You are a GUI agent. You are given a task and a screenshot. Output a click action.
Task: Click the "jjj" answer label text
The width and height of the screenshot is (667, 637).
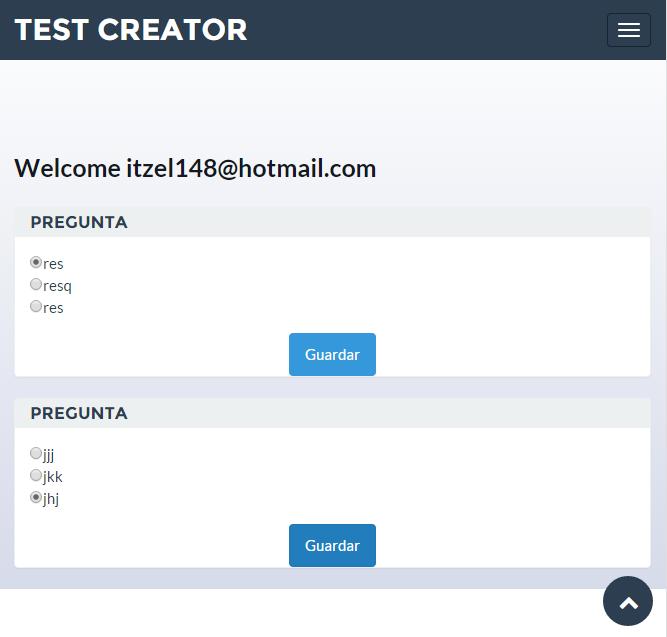[x=49, y=455]
